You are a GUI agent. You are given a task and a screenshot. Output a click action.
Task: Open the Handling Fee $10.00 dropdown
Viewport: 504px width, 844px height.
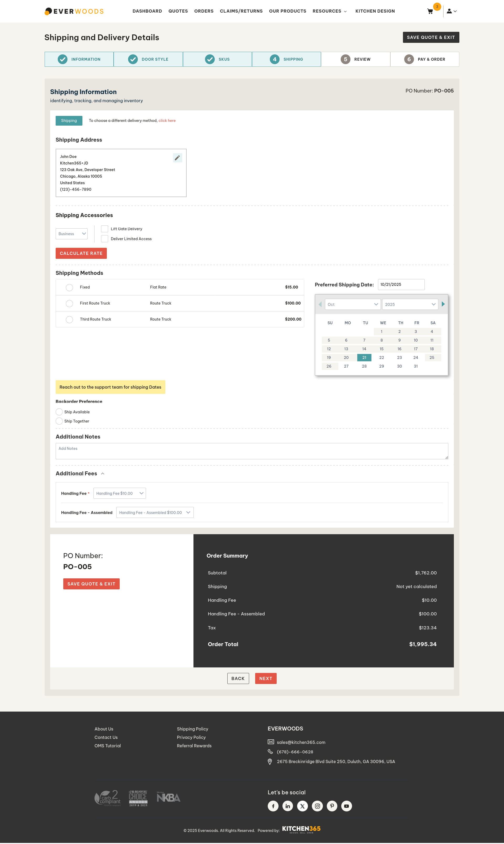(x=119, y=493)
